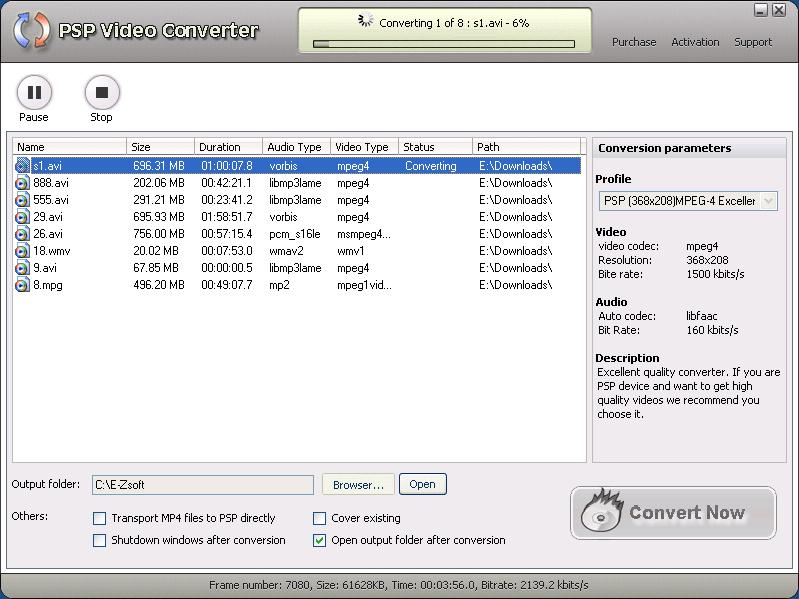Image resolution: width=799 pixels, height=599 pixels.
Task: Sort by the Audio Type column header
Action: (x=297, y=147)
